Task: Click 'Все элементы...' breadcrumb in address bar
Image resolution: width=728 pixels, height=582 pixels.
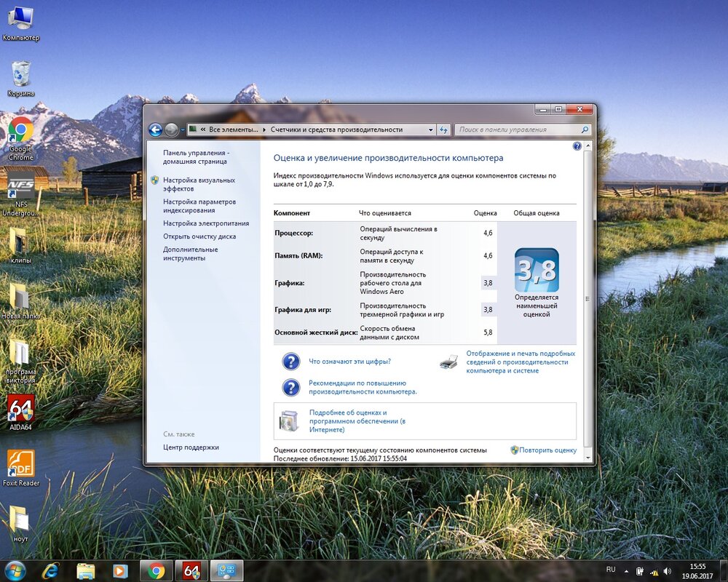Action: pyautogui.click(x=233, y=129)
